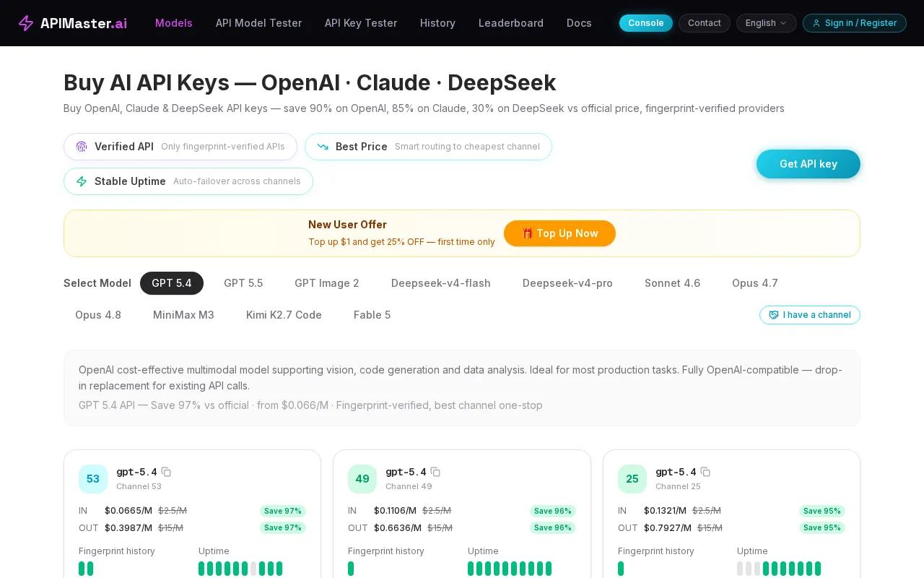924x578 pixels.
Task: Open the English language dropdown
Action: pyautogui.click(x=767, y=23)
